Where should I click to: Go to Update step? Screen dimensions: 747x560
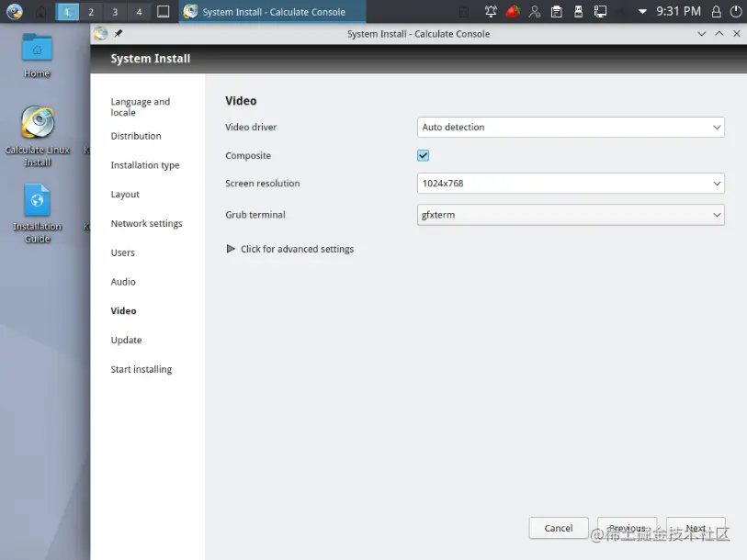coord(126,340)
